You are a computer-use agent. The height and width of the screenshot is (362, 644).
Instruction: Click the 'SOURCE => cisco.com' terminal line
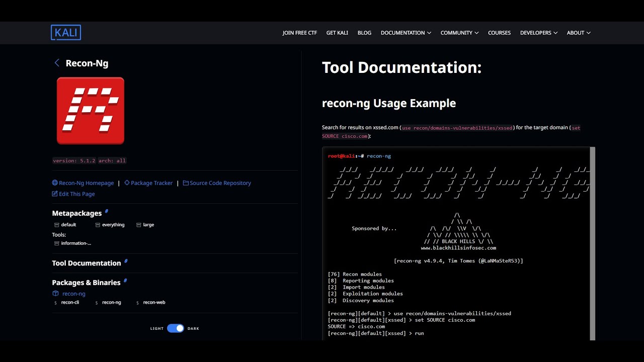click(x=356, y=326)
